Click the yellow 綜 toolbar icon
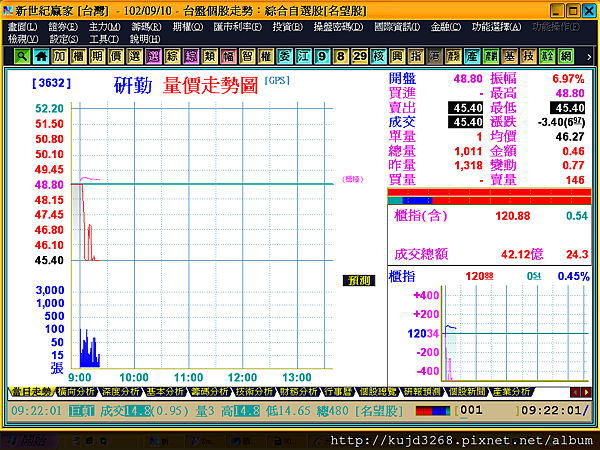The image size is (600, 450). [172, 57]
